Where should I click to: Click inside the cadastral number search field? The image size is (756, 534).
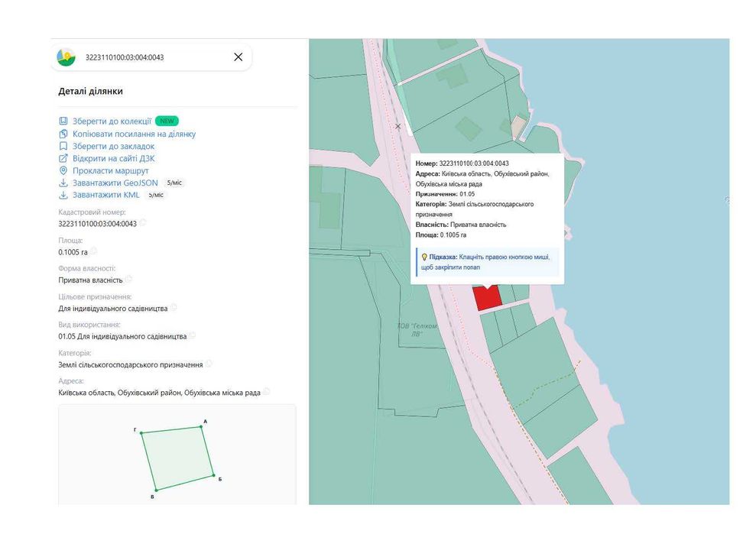pyautogui.click(x=154, y=57)
